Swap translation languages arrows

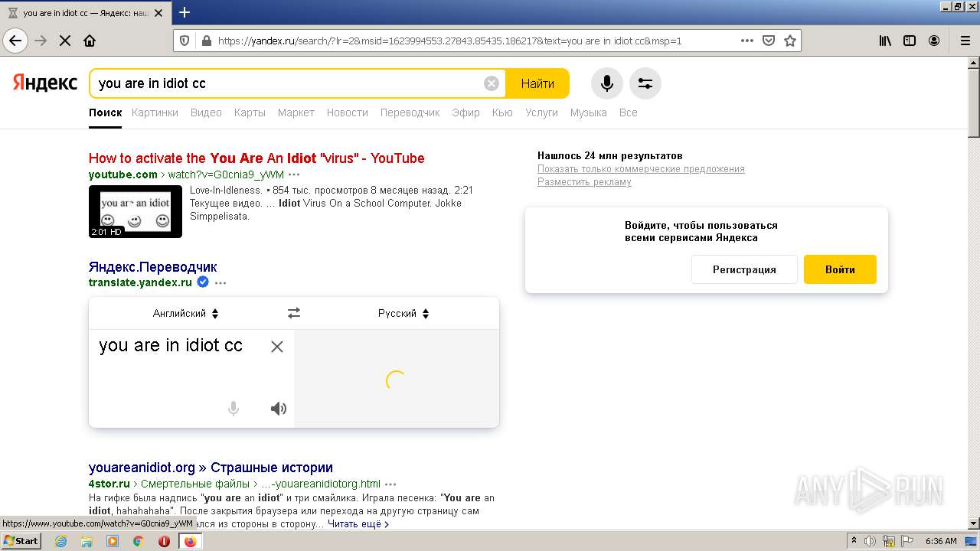pyautogui.click(x=294, y=313)
